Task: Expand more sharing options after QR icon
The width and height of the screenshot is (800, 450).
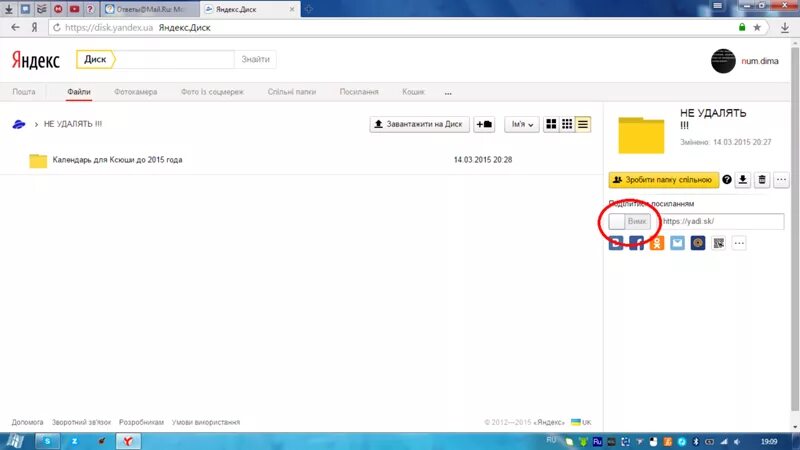Action: [x=739, y=243]
